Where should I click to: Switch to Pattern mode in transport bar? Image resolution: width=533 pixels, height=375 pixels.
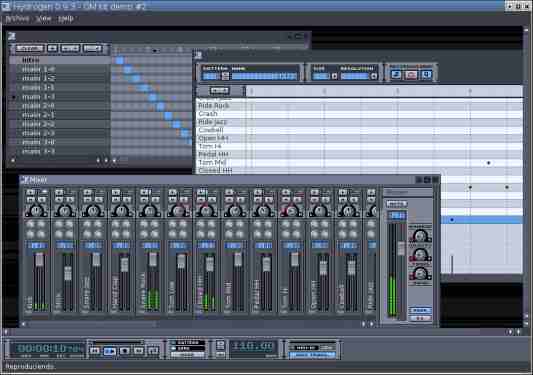(188, 342)
